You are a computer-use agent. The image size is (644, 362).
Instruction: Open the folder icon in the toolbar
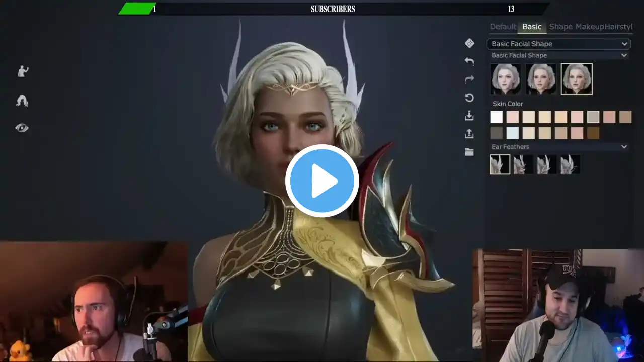pyautogui.click(x=469, y=152)
